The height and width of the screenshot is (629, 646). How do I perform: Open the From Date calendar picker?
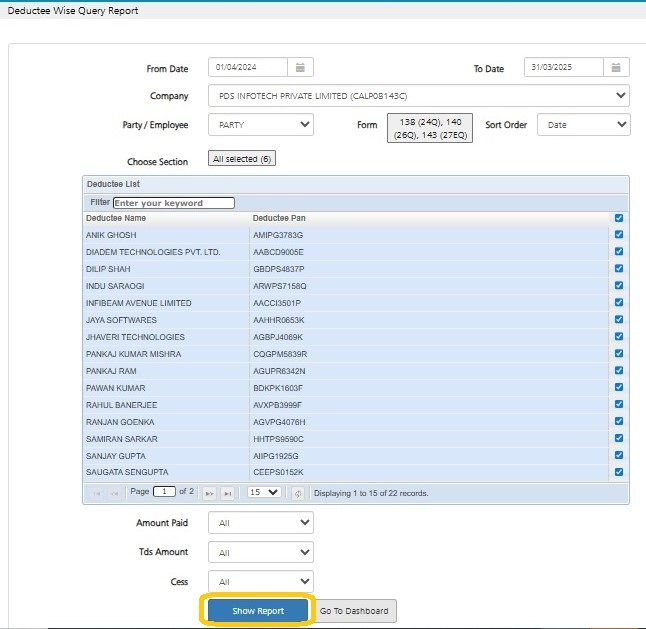300,68
